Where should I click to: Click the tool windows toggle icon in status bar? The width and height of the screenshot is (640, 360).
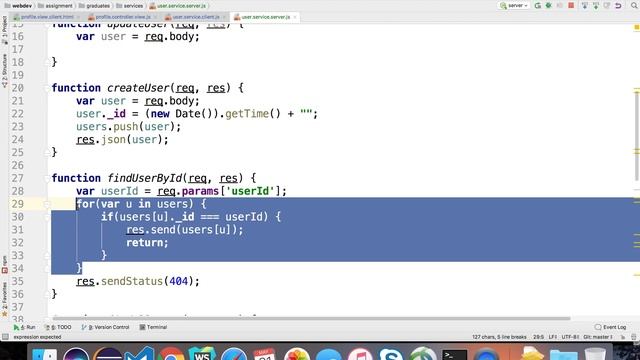pyautogui.click(x=5, y=337)
